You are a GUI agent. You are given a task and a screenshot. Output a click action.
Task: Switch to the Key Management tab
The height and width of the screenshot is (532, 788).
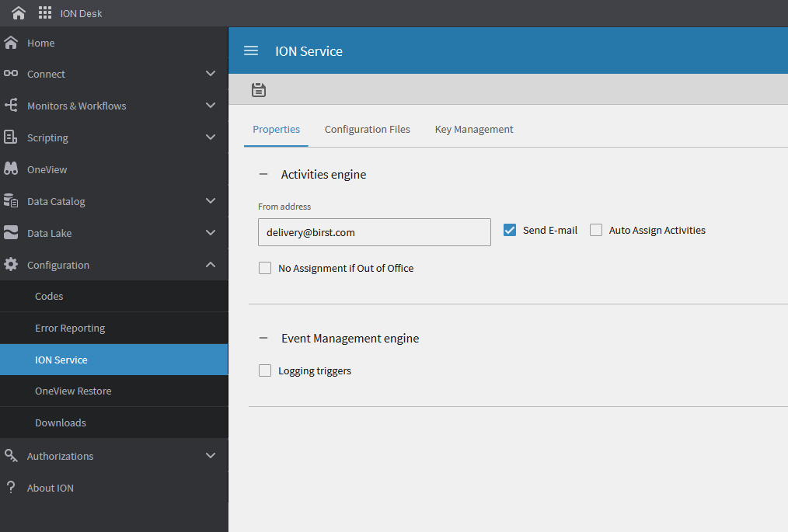pos(474,129)
